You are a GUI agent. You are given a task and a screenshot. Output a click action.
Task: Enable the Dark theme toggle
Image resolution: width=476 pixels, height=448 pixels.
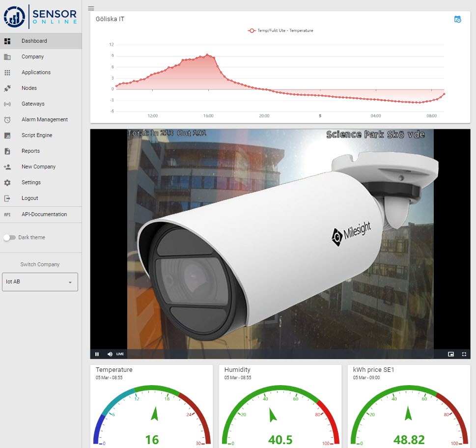point(10,238)
